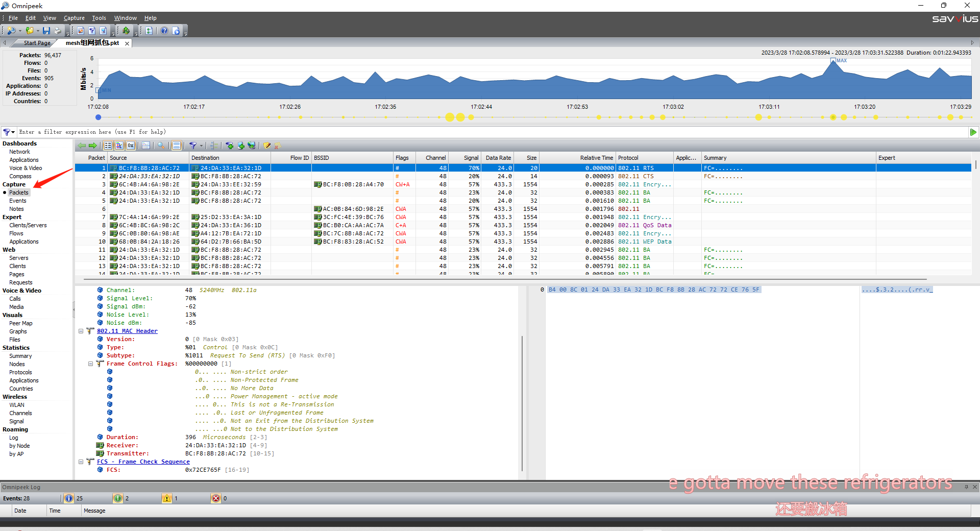This screenshot has width=980, height=531.
Task: Select packet 2 row with CTS protocol
Action: point(523,176)
